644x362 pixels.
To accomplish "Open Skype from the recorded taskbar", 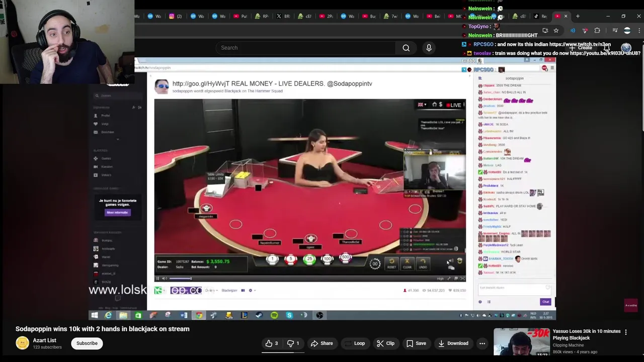I will pyautogui.click(x=289, y=315).
